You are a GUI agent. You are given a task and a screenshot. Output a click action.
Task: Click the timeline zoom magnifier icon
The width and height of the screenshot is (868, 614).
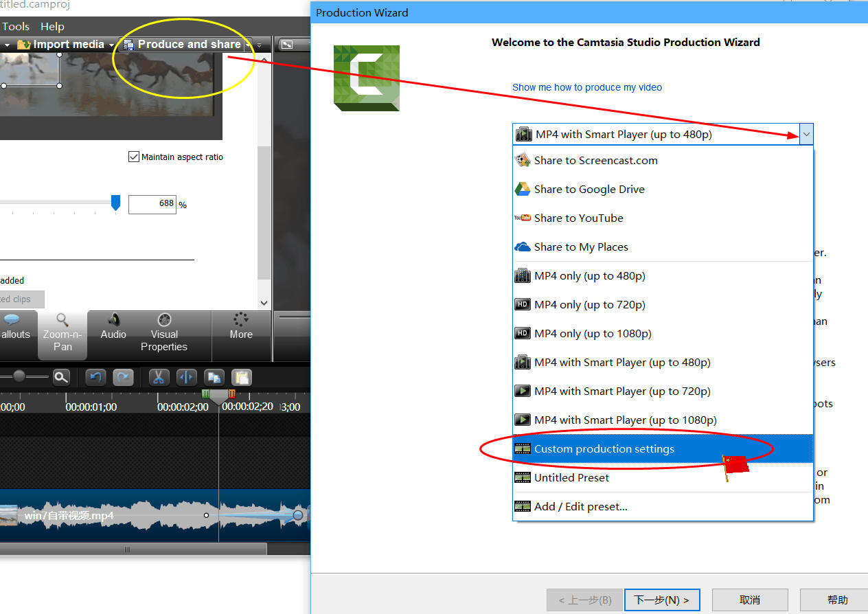(x=62, y=377)
